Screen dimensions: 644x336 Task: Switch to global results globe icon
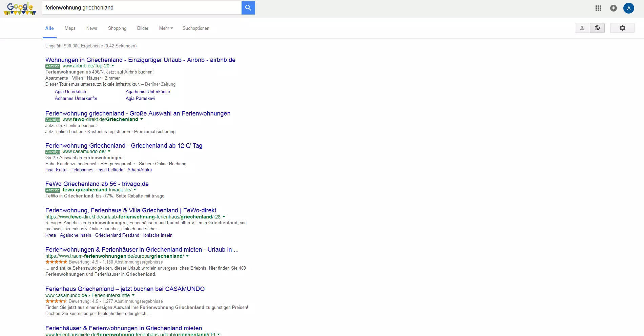(597, 28)
